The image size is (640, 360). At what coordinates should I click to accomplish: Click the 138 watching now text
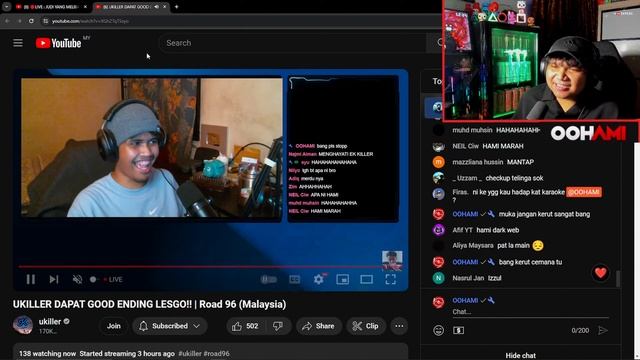[x=47, y=353]
